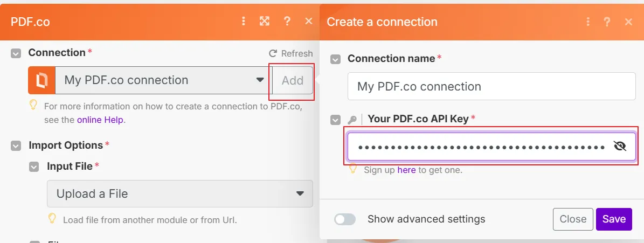Open help question mark in PDF.co header
The image size is (644, 243).
(287, 22)
